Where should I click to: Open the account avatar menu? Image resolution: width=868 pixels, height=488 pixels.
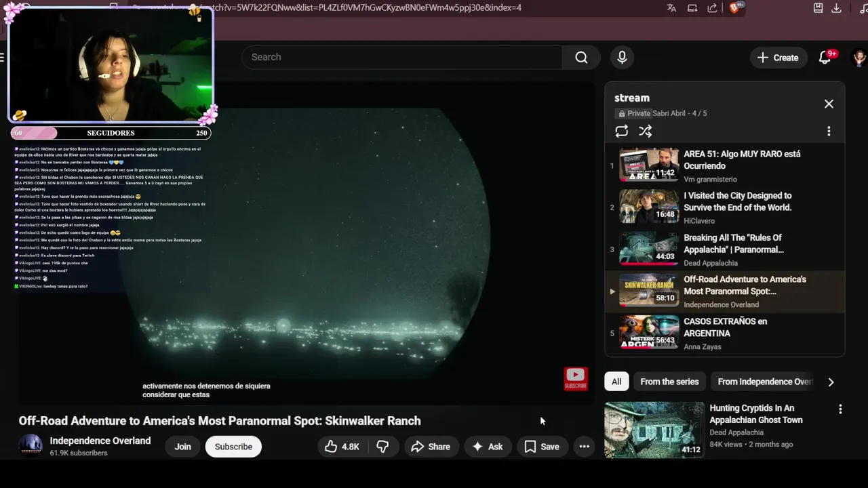[859, 58]
